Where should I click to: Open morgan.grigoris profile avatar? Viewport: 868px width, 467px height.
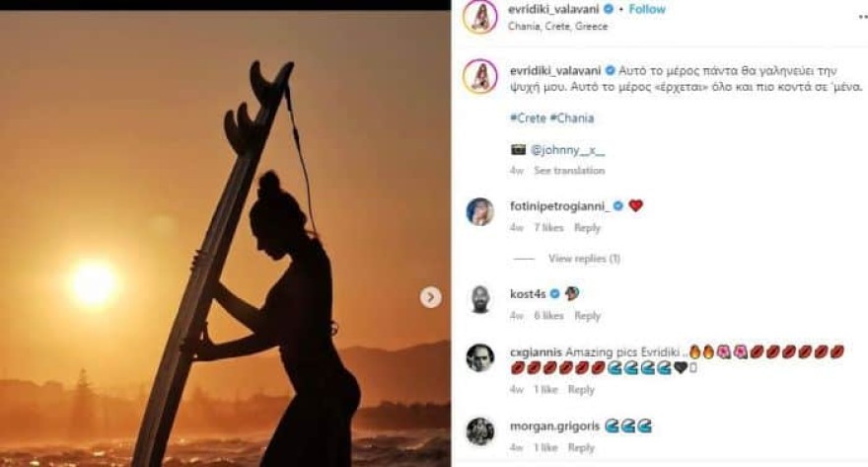click(x=480, y=432)
